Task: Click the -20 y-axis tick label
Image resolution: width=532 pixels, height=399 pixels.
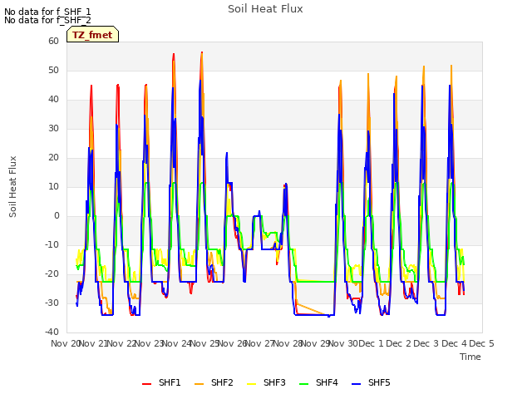Action: pos(52,273)
